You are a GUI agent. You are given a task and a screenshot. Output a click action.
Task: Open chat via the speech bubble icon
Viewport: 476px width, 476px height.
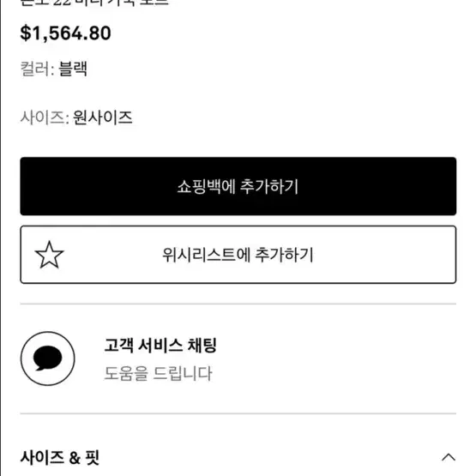tap(48, 358)
